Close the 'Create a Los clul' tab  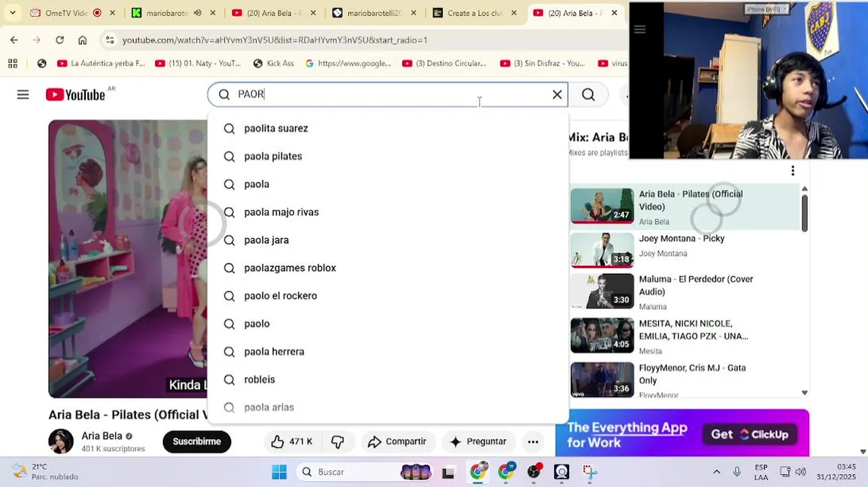514,13
